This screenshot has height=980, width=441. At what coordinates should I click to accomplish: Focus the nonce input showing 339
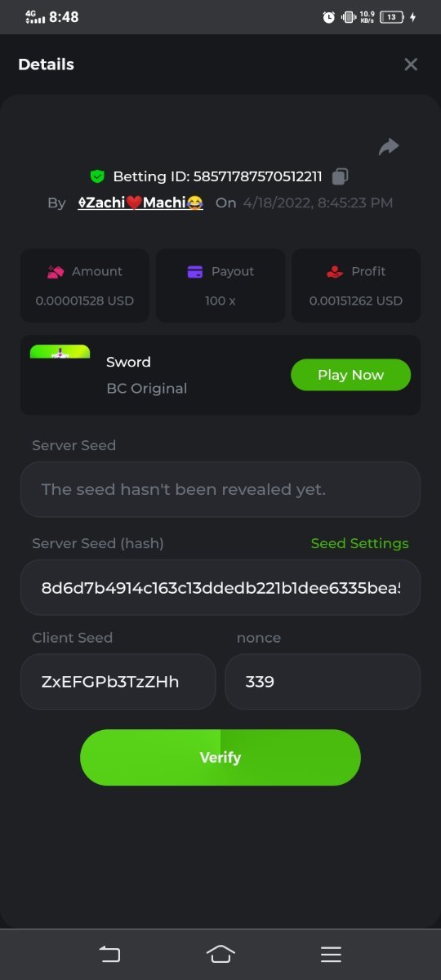click(323, 681)
